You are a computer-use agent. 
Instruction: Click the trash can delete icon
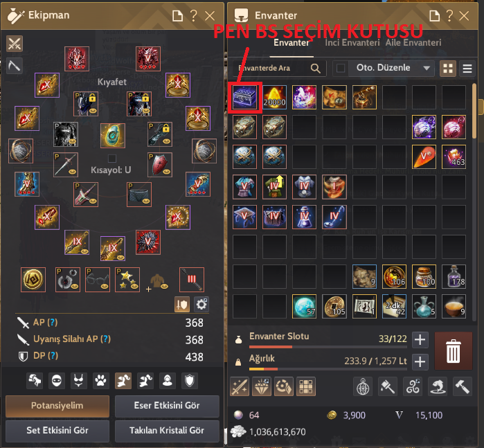453,351
